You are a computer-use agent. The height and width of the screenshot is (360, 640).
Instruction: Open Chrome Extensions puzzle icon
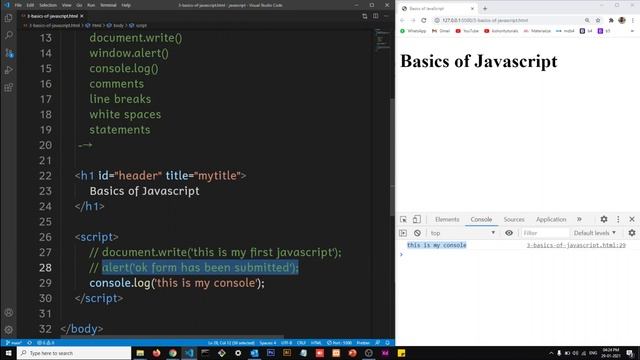pos(611,20)
